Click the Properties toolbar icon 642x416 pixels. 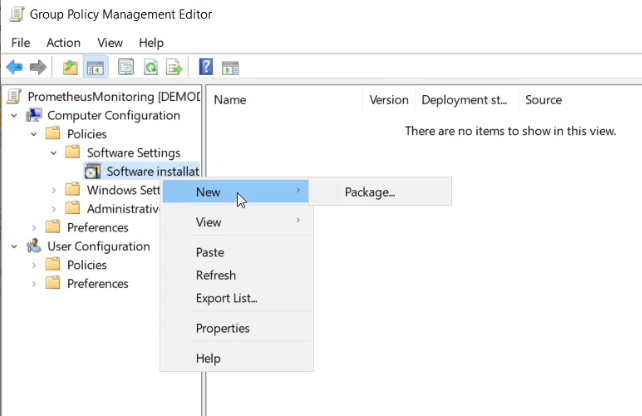pyautogui.click(x=126, y=68)
